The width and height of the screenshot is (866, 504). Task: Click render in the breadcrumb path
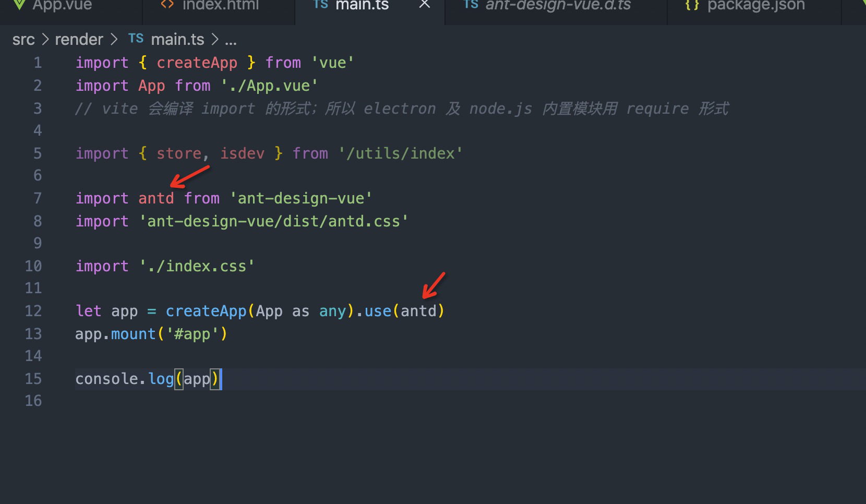(79, 39)
